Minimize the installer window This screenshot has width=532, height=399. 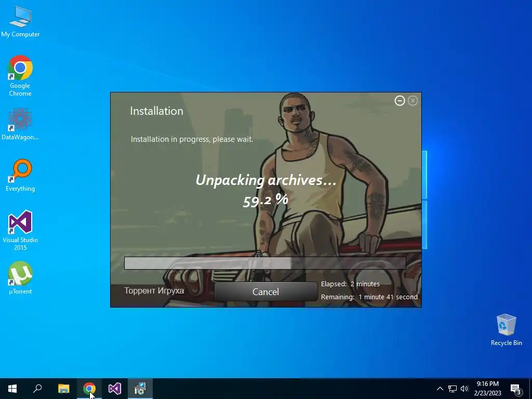[400, 101]
